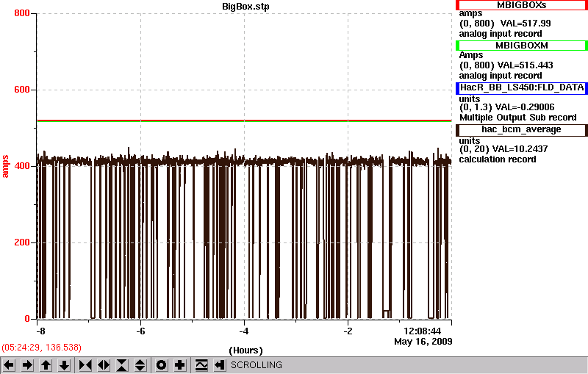The image size is (588, 374).
Task: Zoom in horizontally using the bowtie icon
Action: click(85, 365)
